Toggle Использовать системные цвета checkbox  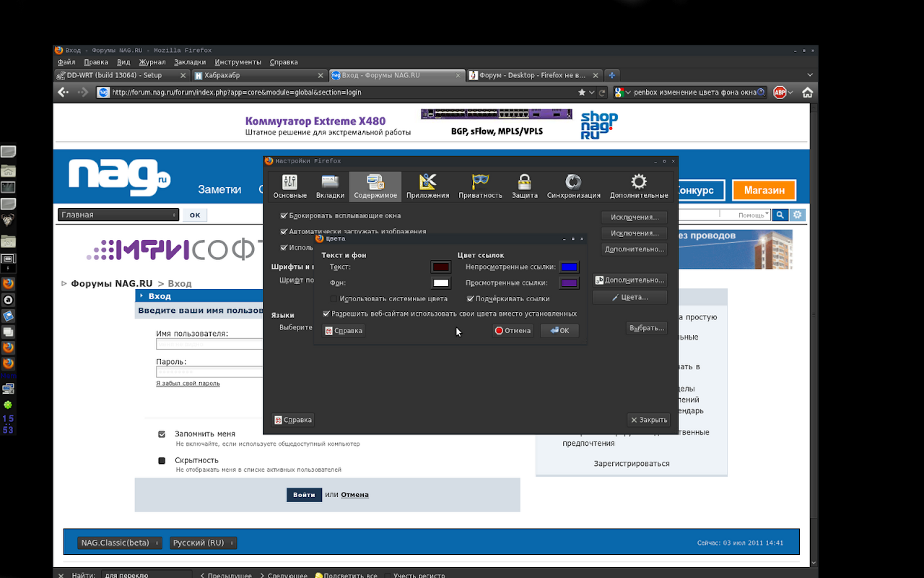point(334,299)
